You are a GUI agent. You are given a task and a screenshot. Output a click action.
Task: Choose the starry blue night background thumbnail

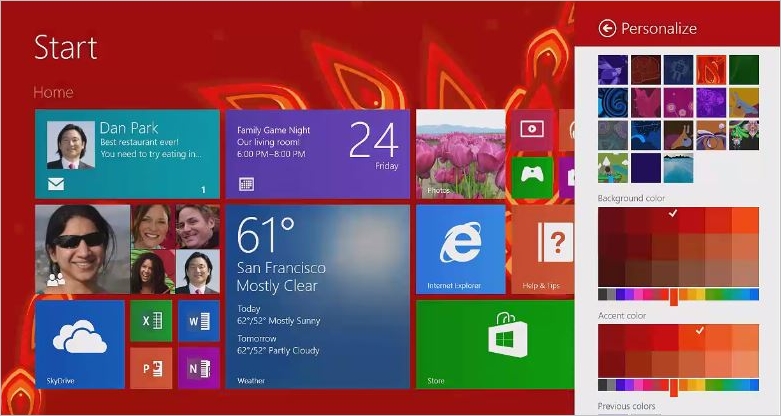pos(646,135)
